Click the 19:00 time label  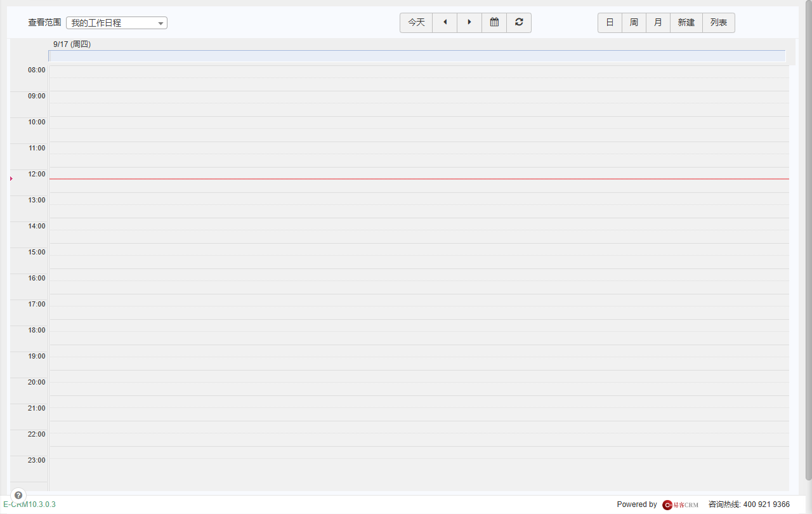coord(37,356)
